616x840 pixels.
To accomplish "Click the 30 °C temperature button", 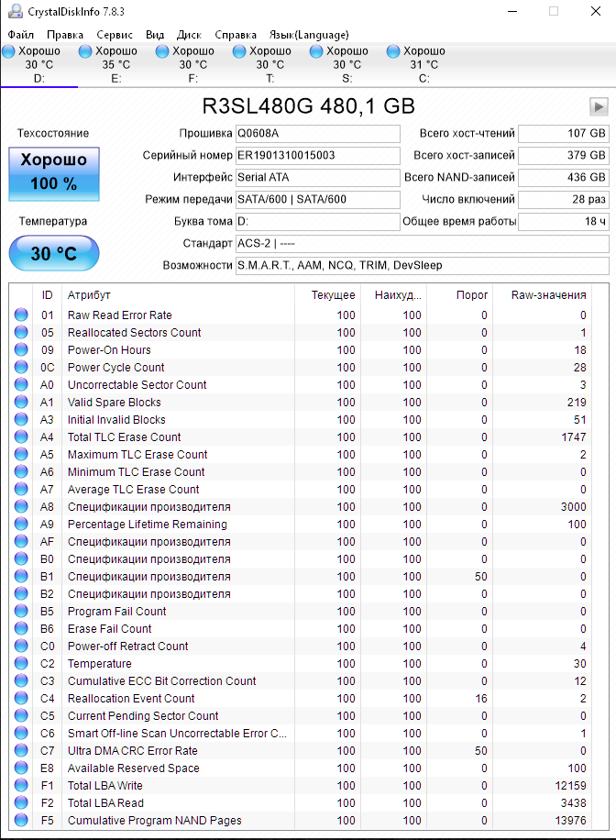I will (x=54, y=253).
